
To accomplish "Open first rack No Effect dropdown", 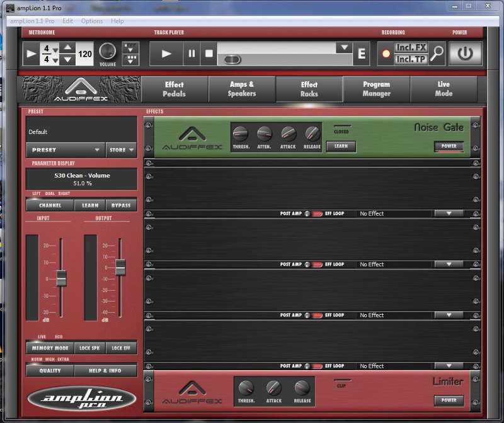I will click(449, 213).
